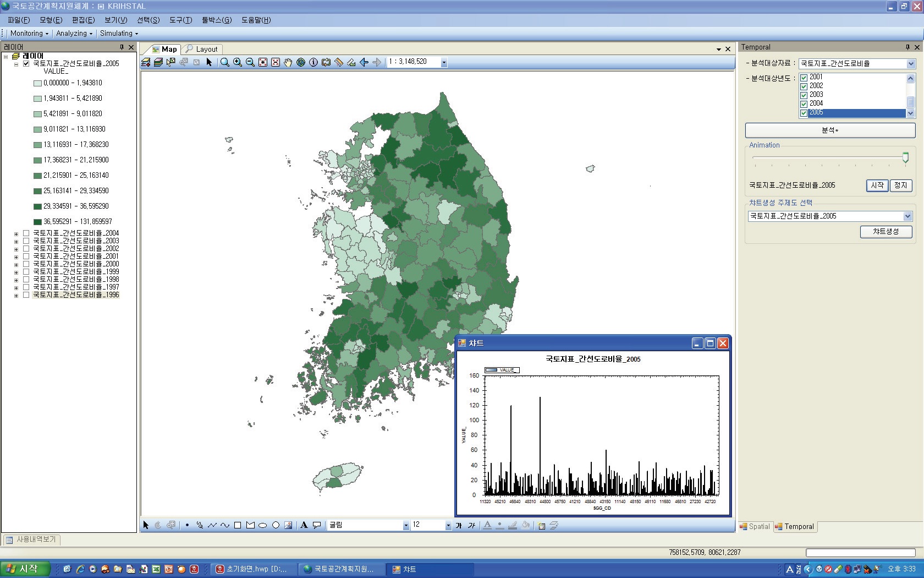Select the Zoom In magnifier tool
This screenshot has width=924, height=578.
click(x=238, y=62)
